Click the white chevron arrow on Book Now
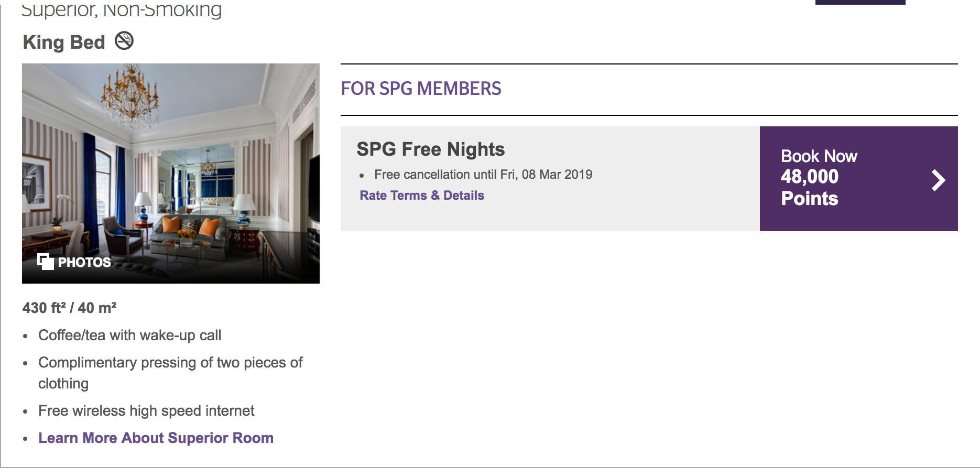The height and width of the screenshot is (476, 980). (x=938, y=180)
